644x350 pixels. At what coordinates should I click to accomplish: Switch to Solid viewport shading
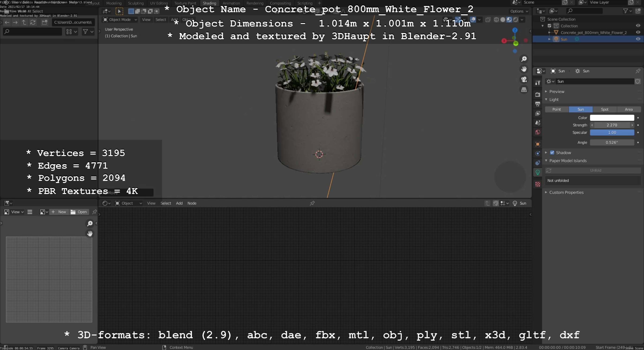coord(503,20)
